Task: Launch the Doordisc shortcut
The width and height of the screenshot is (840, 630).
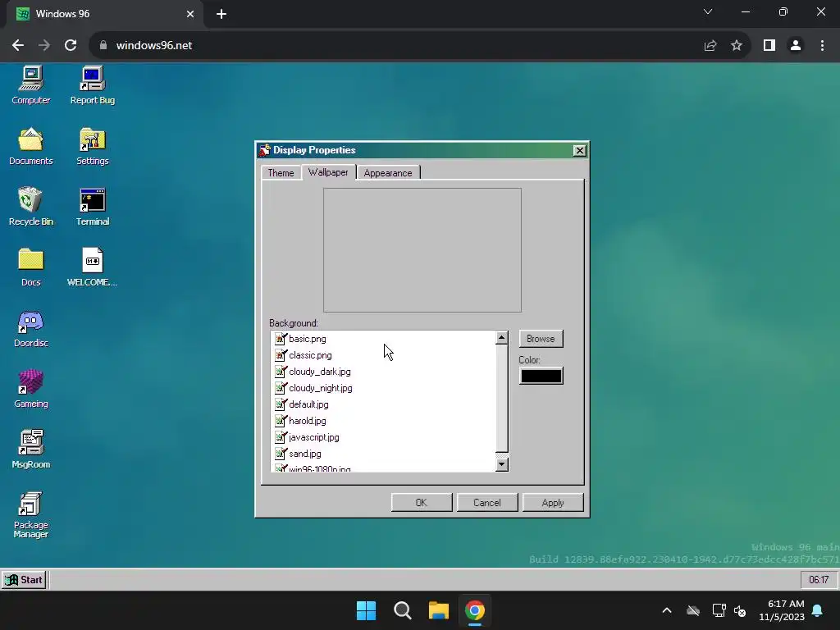Action: coord(31,328)
